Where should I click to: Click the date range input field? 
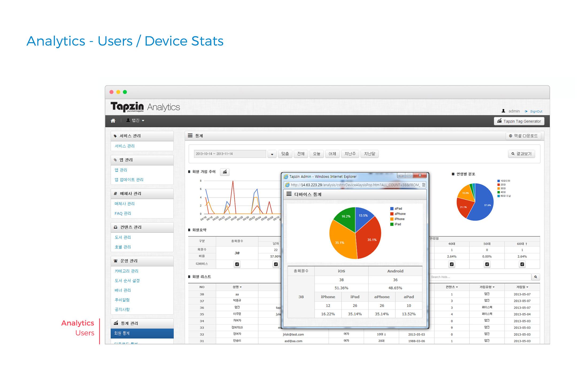[230, 154]
